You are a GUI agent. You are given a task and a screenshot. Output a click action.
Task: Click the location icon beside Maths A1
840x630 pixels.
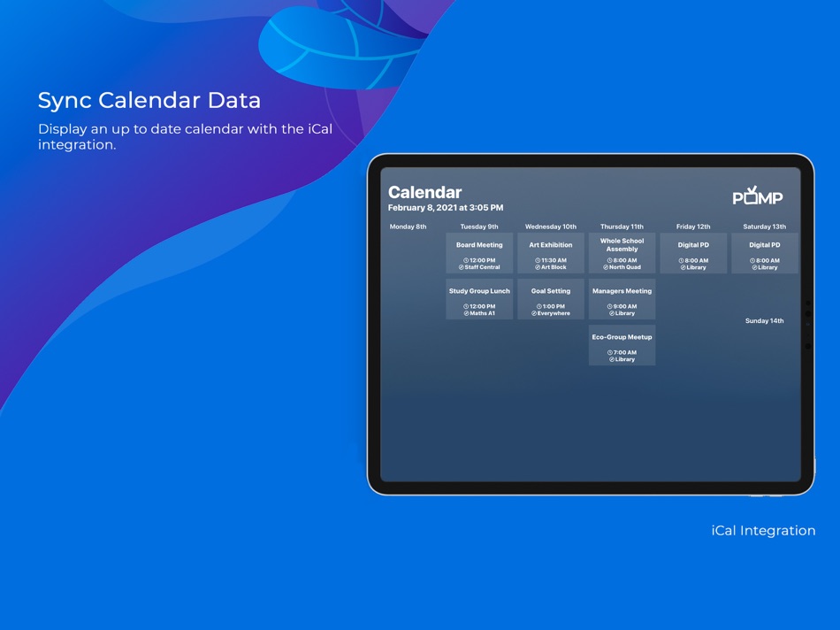pyautogui.click(x=467, y=313)
